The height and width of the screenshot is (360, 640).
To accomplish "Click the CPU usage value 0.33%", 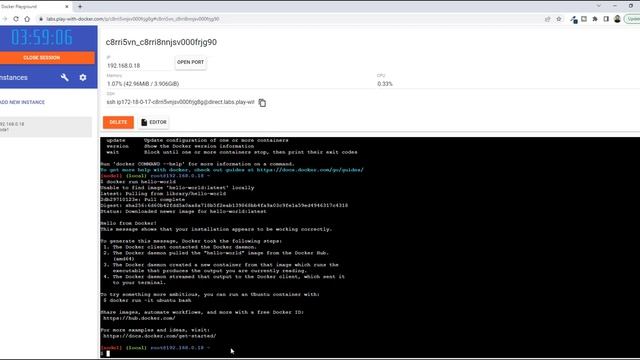I will [385, 84].
